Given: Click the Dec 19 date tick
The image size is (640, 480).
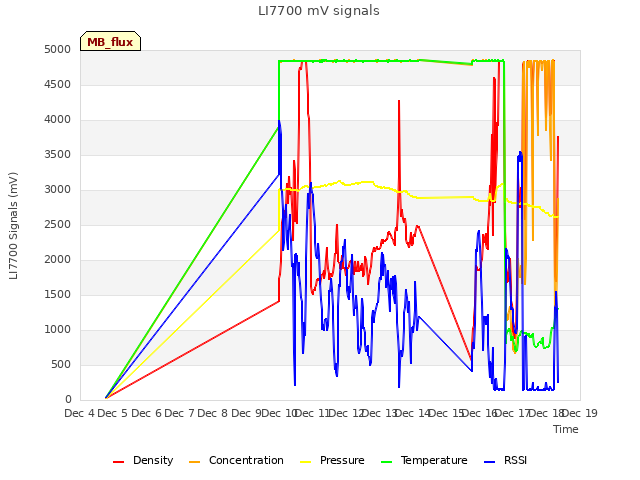Looking at the screenshot, I should [x=580, y=413].
